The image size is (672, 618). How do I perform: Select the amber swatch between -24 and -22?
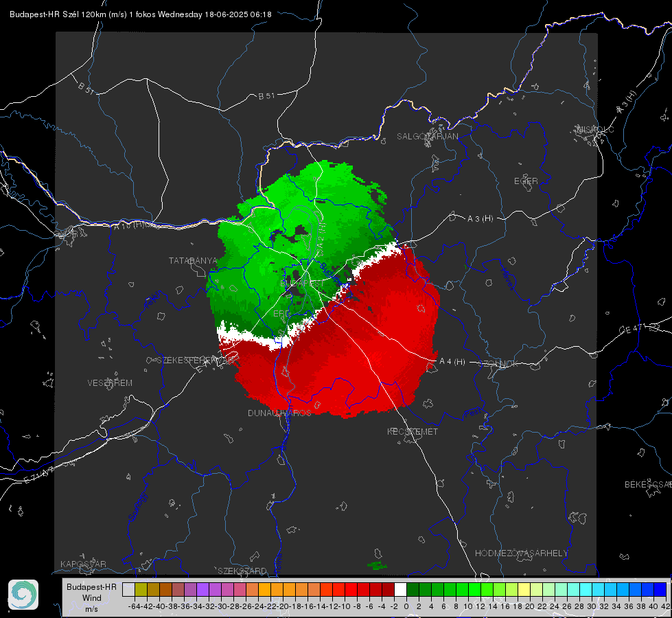(x=264, y=589)
